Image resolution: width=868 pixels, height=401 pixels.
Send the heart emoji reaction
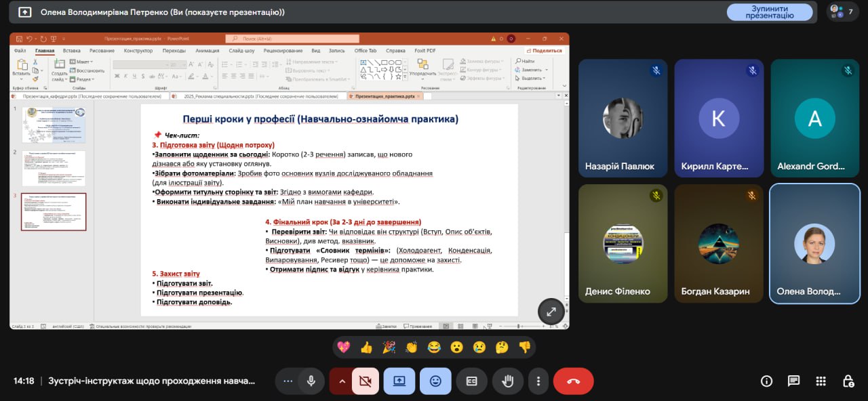[344, 347]
